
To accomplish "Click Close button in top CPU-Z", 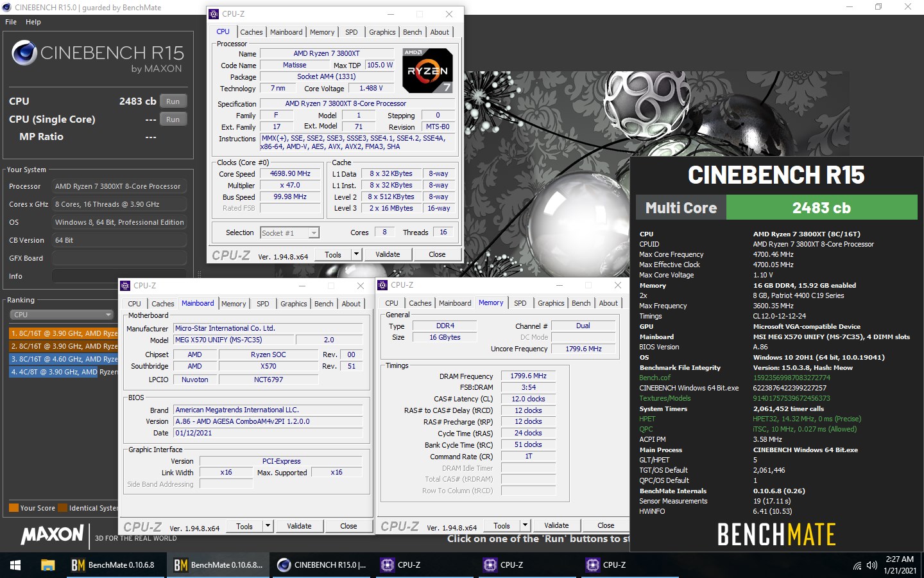I will [x=437, y=254].
